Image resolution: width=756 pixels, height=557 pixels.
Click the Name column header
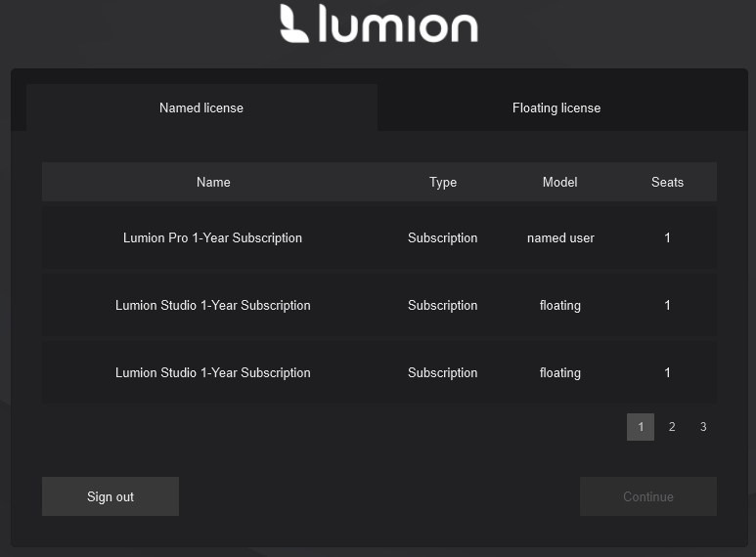coord(213,182)
